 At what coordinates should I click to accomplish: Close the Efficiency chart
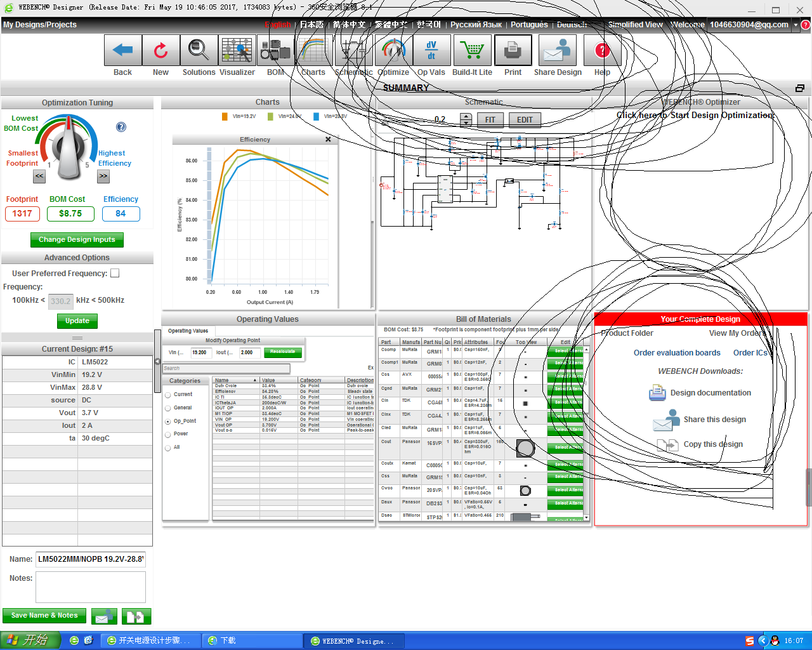tap(328, 139)
